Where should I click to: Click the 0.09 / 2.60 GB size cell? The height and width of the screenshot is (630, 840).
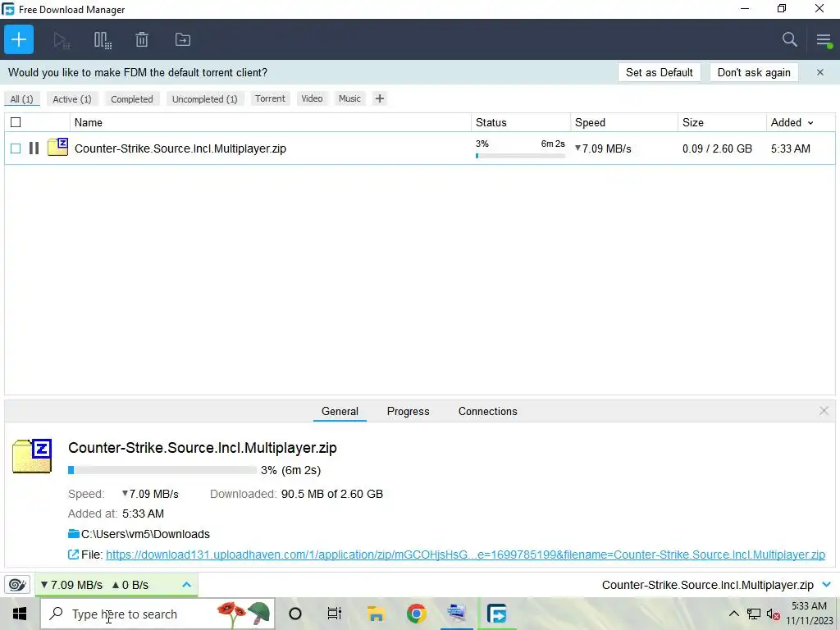[x=717, y=148]
